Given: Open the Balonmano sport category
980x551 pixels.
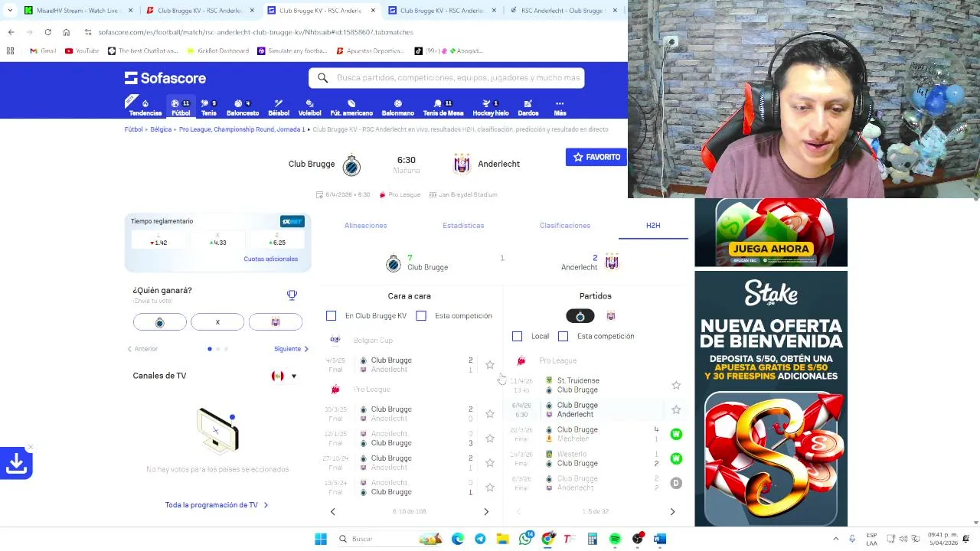Looking at the screenshot, I should pyautogui.click(x=397, y=107).
